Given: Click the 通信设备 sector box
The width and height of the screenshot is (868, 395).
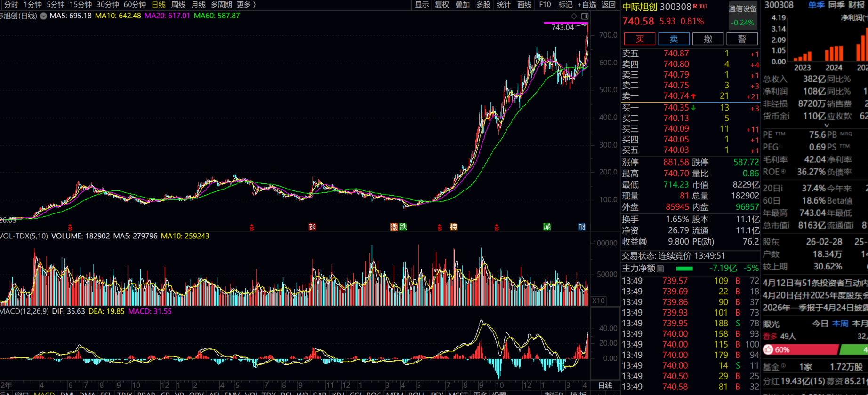Looking at the screenshot, I should [x=742, y=9].
